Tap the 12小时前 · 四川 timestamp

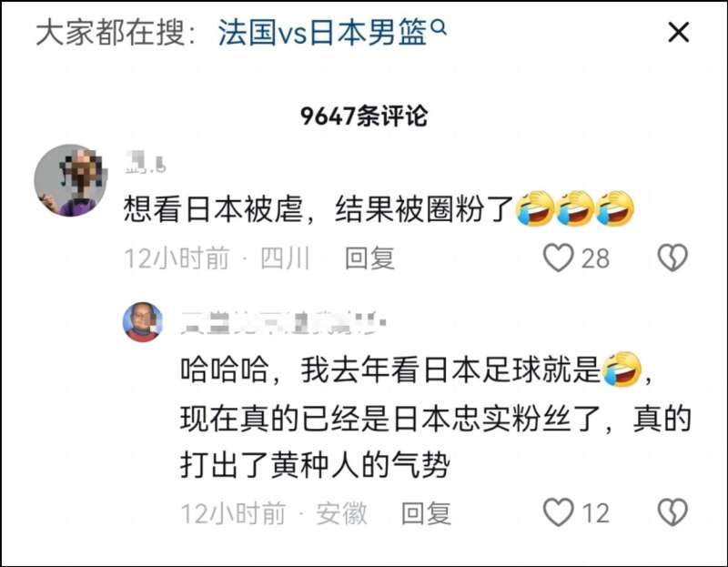(x=217, y=258)
